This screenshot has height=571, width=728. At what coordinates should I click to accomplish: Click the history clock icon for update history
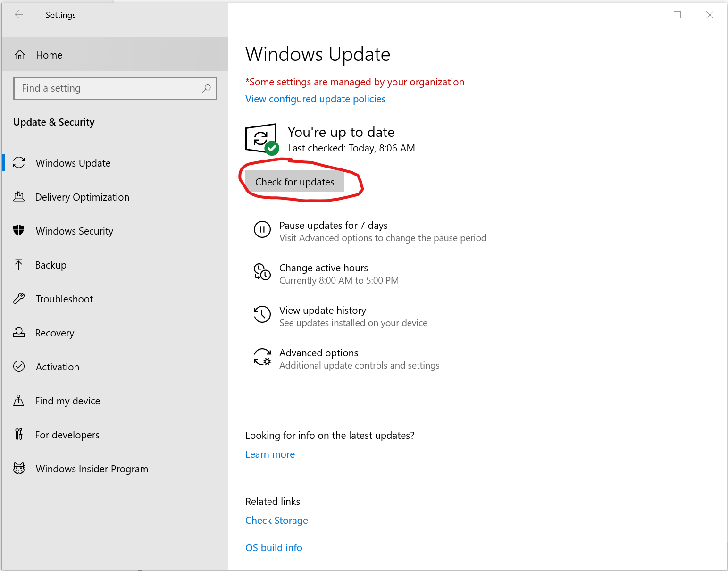click(262, 315)
